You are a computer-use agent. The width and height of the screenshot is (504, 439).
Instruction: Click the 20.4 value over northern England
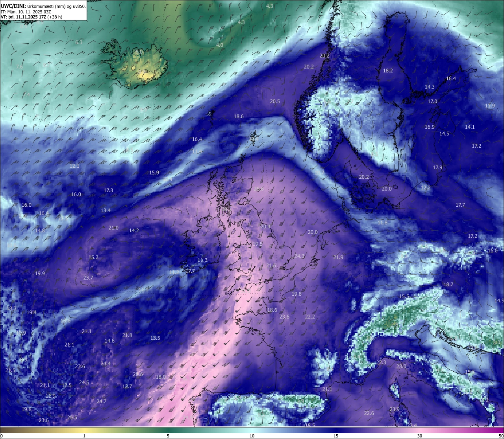(x=266, y=227)
